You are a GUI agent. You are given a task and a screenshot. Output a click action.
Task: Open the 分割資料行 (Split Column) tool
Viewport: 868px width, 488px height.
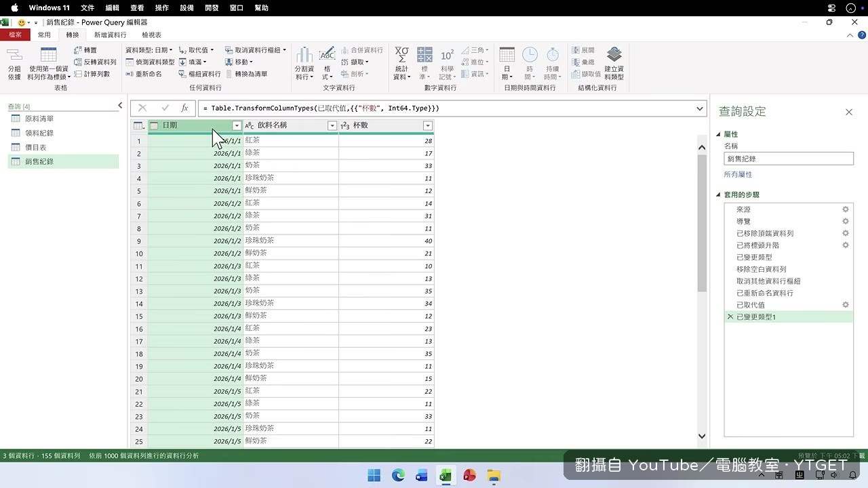point(304,63)
